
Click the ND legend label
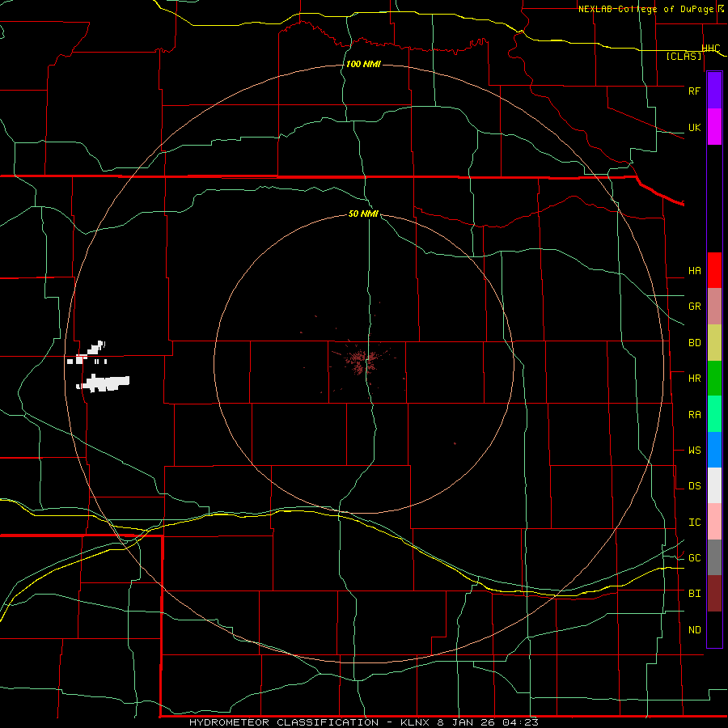(694, 629)
